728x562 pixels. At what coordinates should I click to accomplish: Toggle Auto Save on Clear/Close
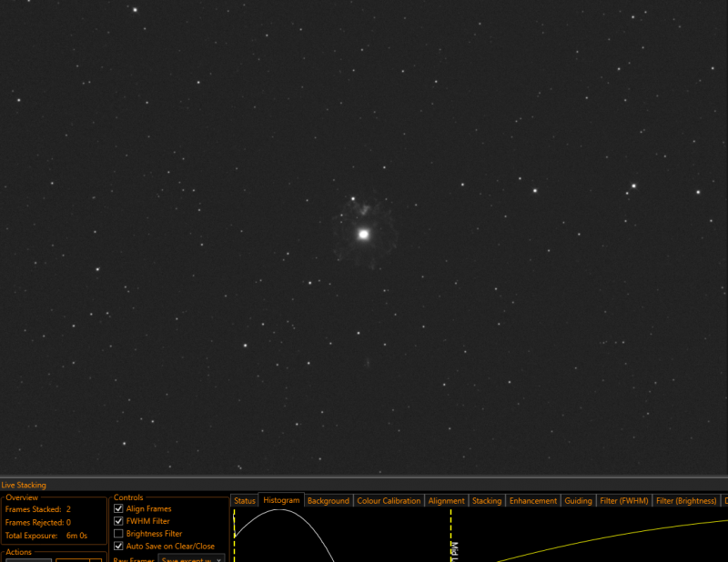pos(118,547)
